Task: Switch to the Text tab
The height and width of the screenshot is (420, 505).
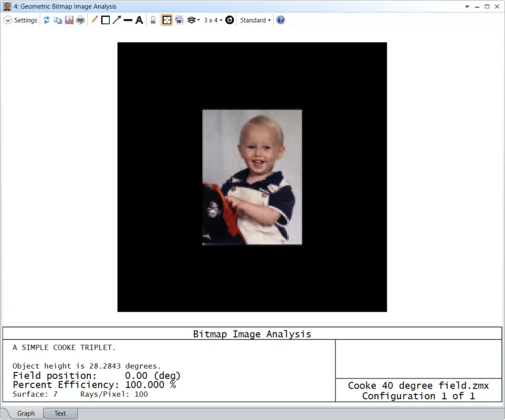Action: 60,414
